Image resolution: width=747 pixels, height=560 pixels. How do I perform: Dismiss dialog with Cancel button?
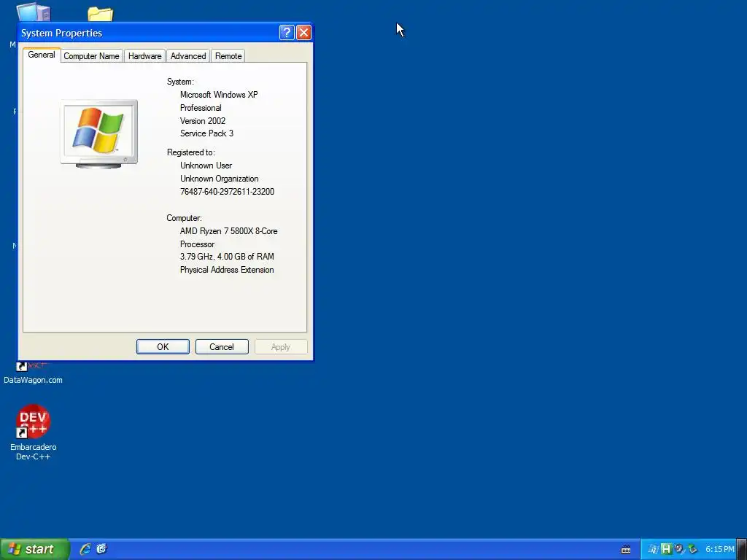[222, 346]
